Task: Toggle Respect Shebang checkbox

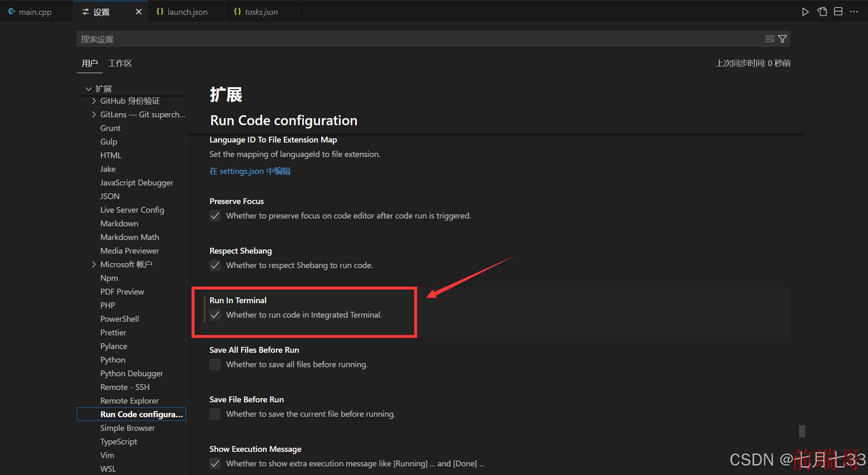Action: [x=215, y=265]
